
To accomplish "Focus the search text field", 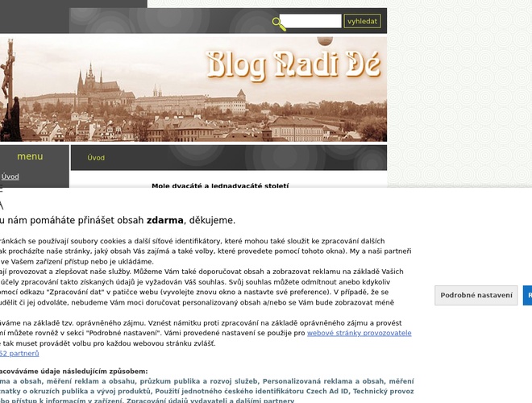I will coord(310,21).
